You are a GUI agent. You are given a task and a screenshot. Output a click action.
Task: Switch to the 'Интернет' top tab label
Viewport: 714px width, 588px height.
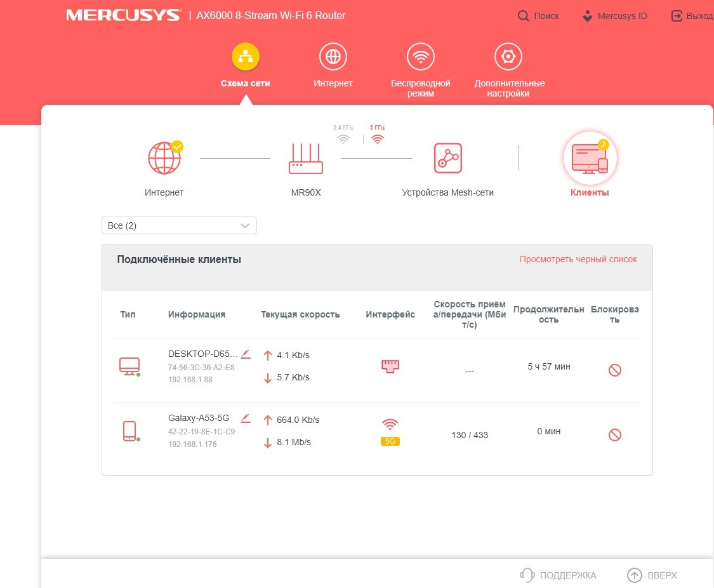(333, 83)
